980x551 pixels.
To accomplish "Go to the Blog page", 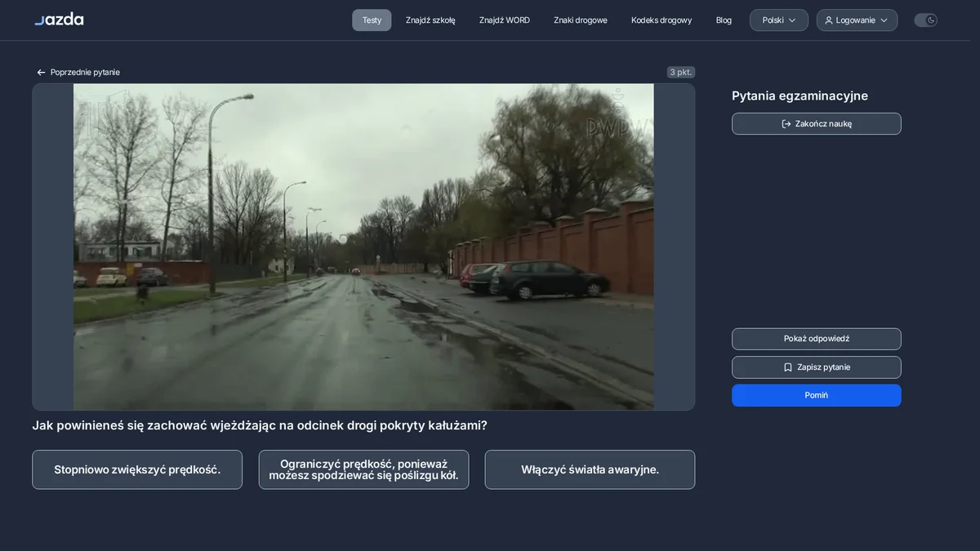I will [x=724, y=20].
